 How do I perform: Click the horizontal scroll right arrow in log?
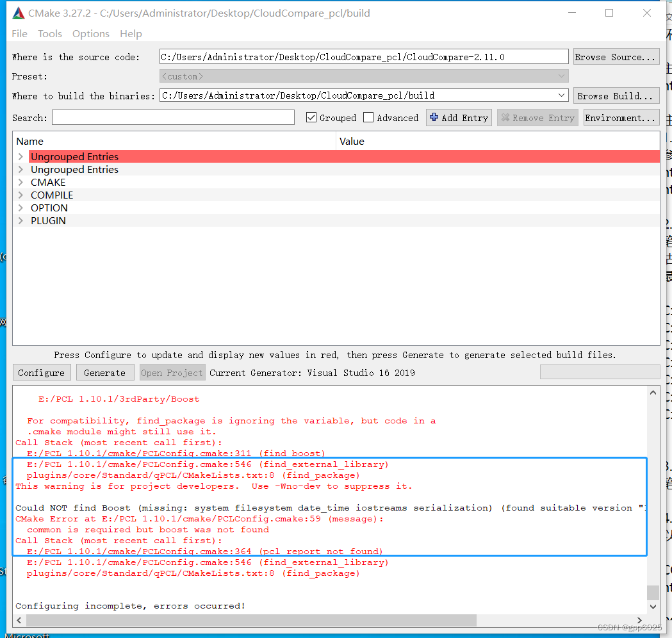point(639,620)
